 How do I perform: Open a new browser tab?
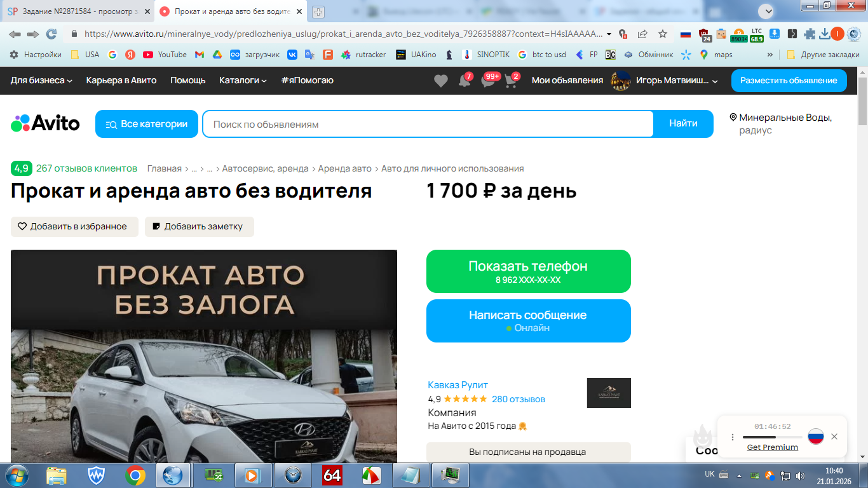point(318,12)
